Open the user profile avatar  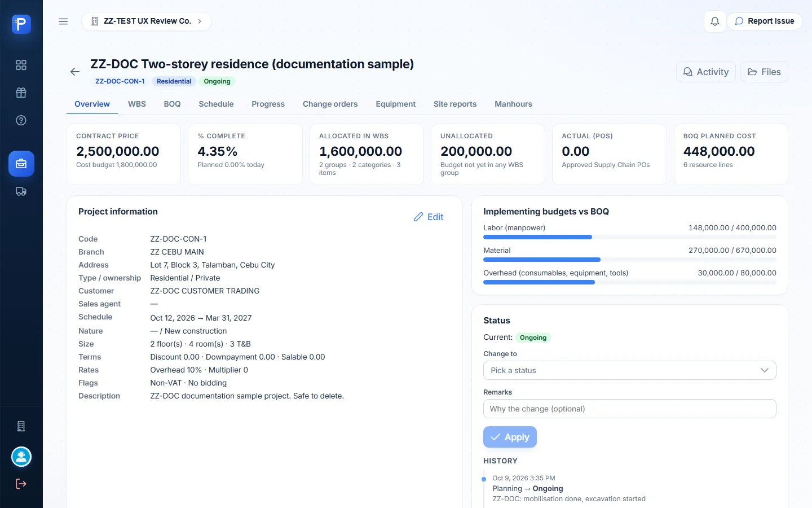(x=21, y=457)
